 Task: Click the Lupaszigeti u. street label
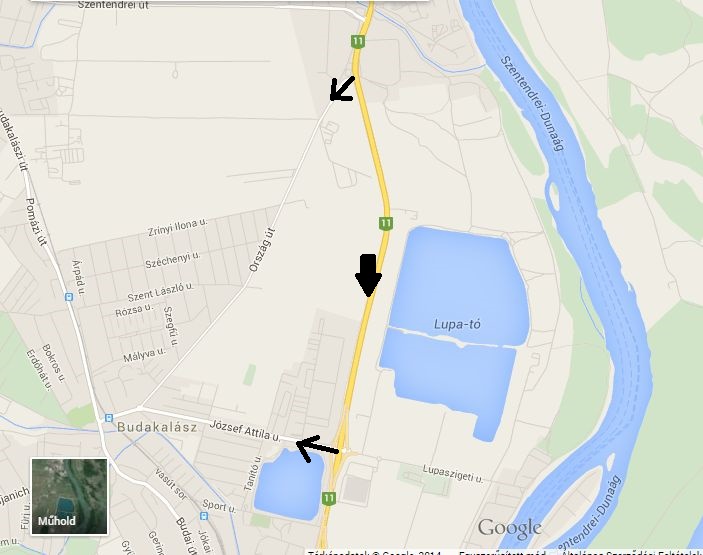point(453,473)
